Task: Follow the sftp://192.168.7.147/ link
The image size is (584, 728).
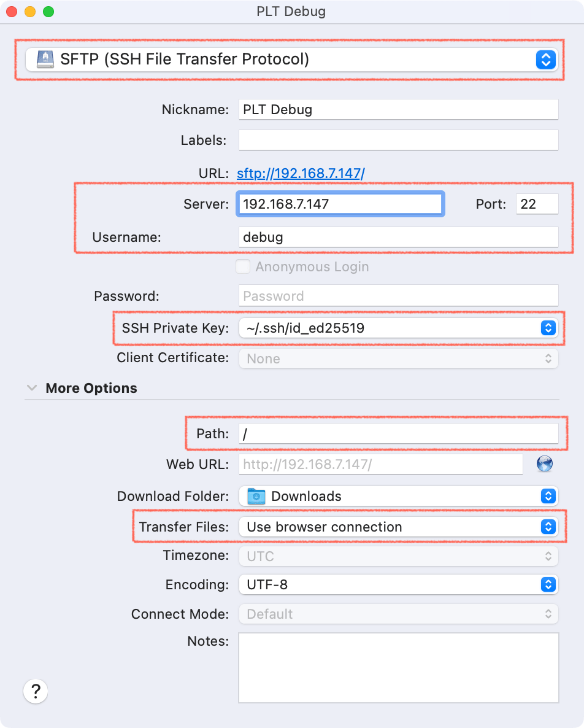Action: [x=301, y=173]
